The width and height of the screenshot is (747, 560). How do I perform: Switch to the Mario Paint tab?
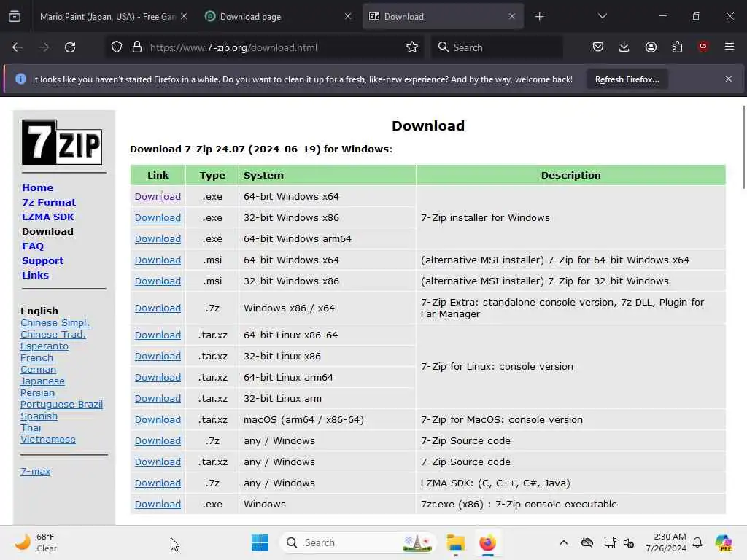[x=108, y=17]
